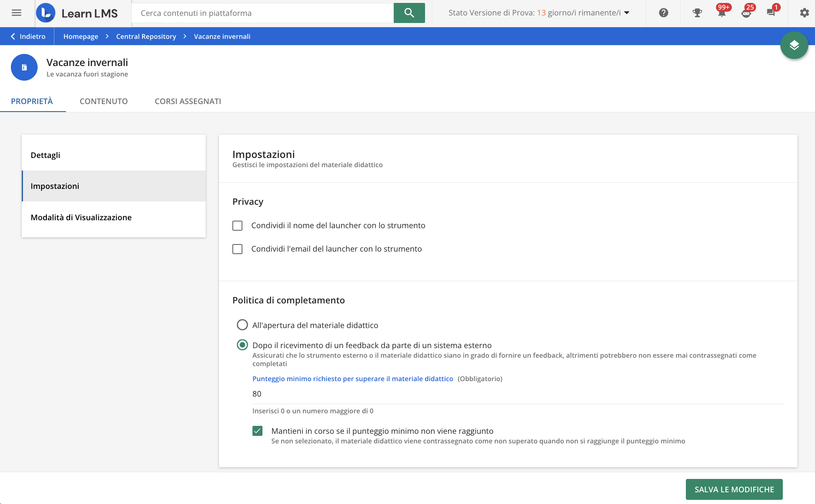Click the platform content search field
815x504 pixels.
263,13
